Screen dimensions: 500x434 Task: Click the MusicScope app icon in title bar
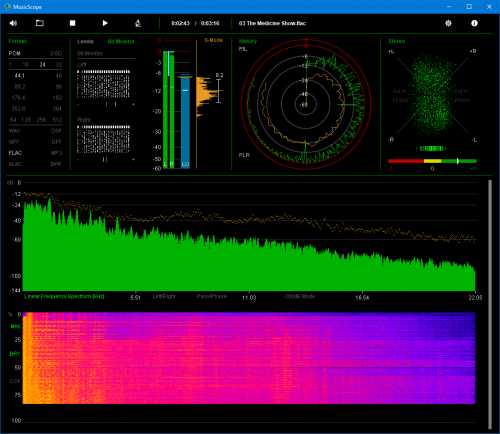7,7
